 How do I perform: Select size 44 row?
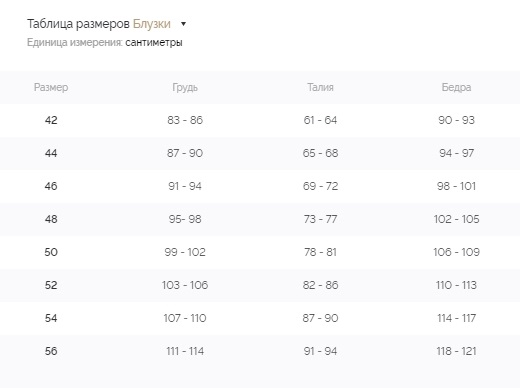pos(260,153)
